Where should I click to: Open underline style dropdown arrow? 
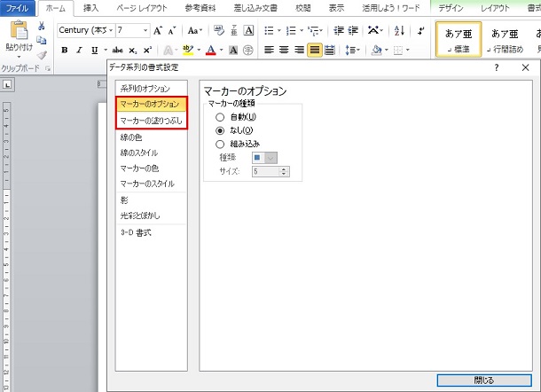point(106,51)
